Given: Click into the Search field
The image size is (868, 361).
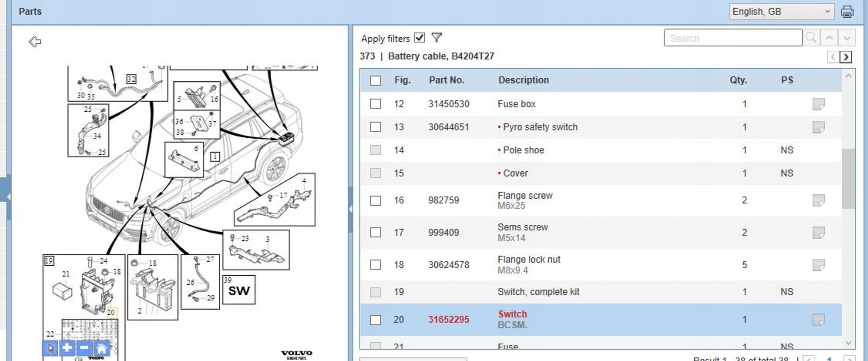Looking at the screenshot, I should [x=733, y=38].
